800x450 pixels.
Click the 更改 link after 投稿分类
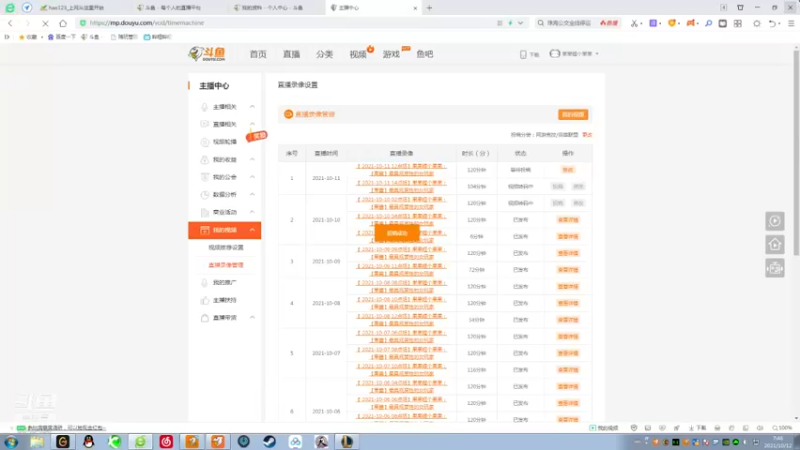587,135
